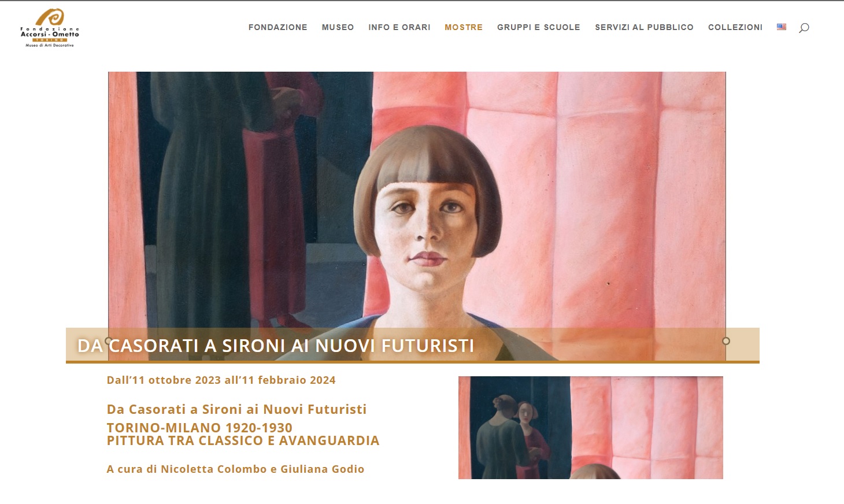Screen dimensions: 844x504
Task: Click the 'Da Casorati a Sironi ai Nuovi Futuristi' heading
Action: (236, 409)
